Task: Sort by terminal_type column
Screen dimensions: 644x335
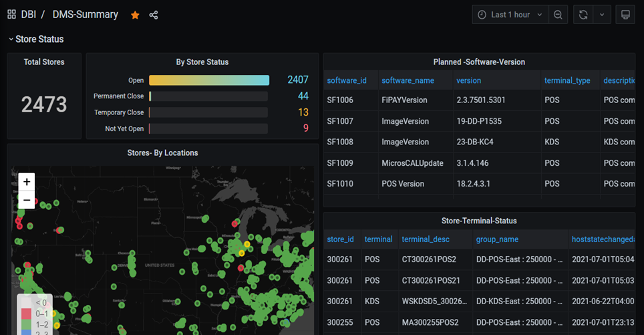Action: 567,80
